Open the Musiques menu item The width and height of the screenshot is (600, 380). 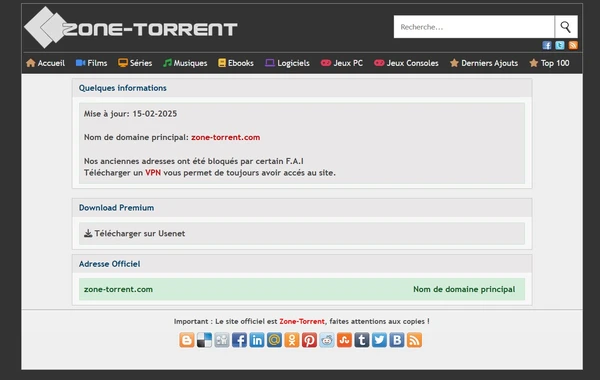(185, 63)
